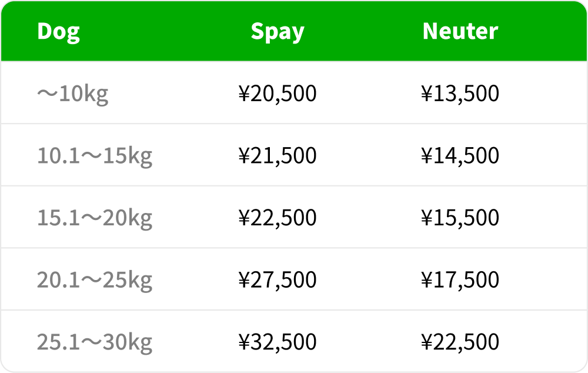Click the ¥15,500 neuter price
Image resolution: width=588 pixels, height=373 pixels.
click(460, 218)
